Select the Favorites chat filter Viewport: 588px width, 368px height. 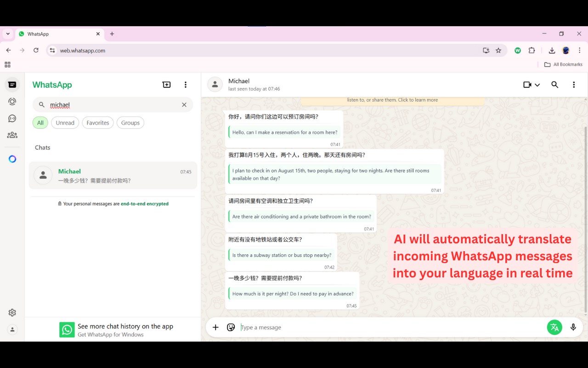[x=98, y=123]
